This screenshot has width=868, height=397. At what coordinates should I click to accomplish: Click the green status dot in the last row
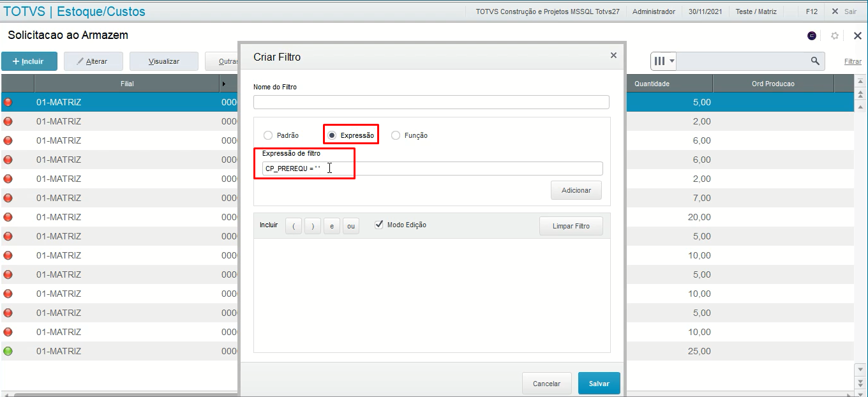8,351
